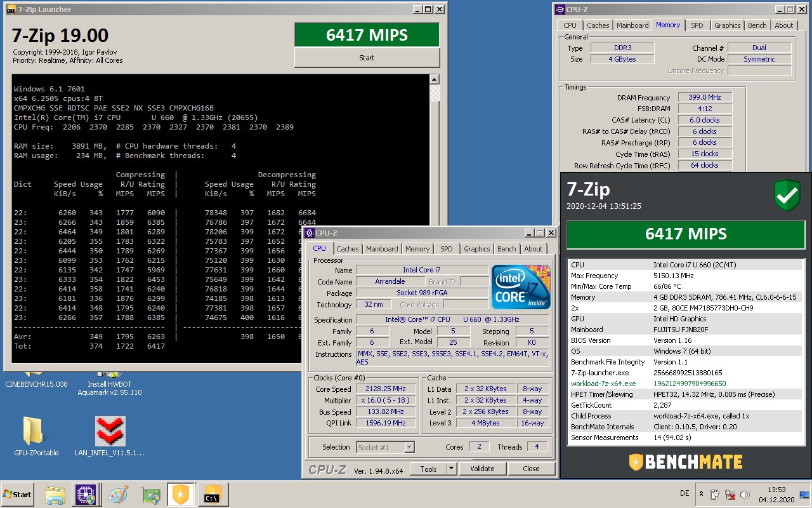Click the taskbar clock showing 13:53

pyautogui.click(x=776, y=494)
